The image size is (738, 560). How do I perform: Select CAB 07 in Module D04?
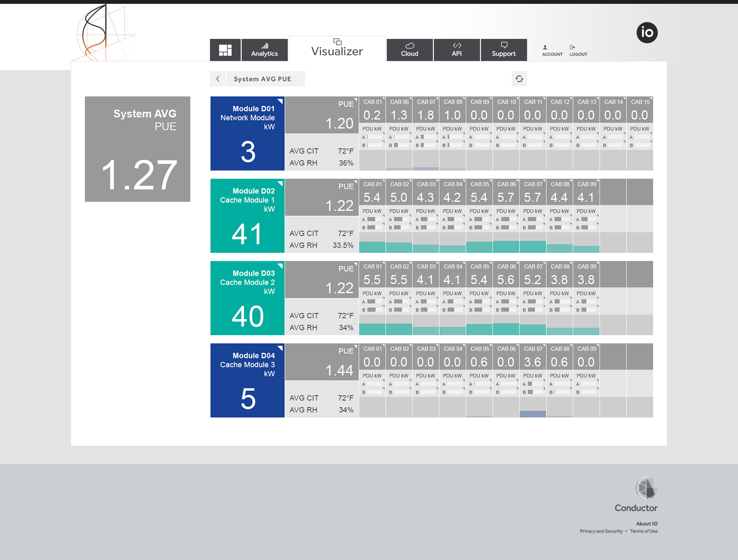(x=532, y=357)
